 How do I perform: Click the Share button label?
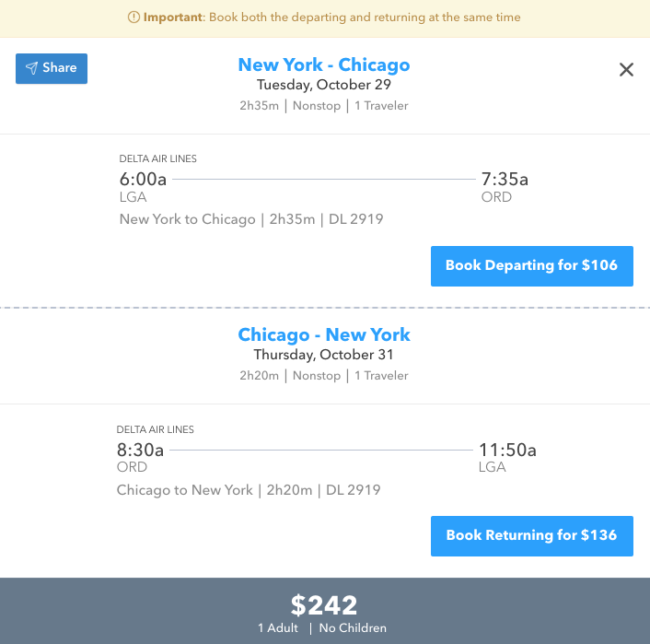[x=60, y=68]
